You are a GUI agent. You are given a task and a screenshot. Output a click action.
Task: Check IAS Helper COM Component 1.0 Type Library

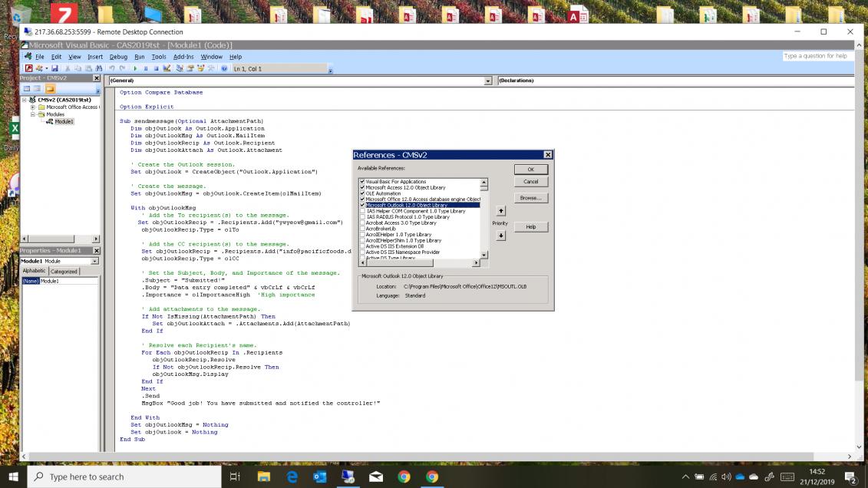point(362,211)
